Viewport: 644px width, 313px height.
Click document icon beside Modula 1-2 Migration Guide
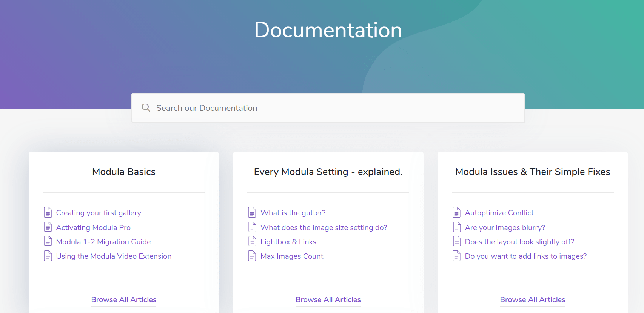pyautogui.click(x=48, y=241)
